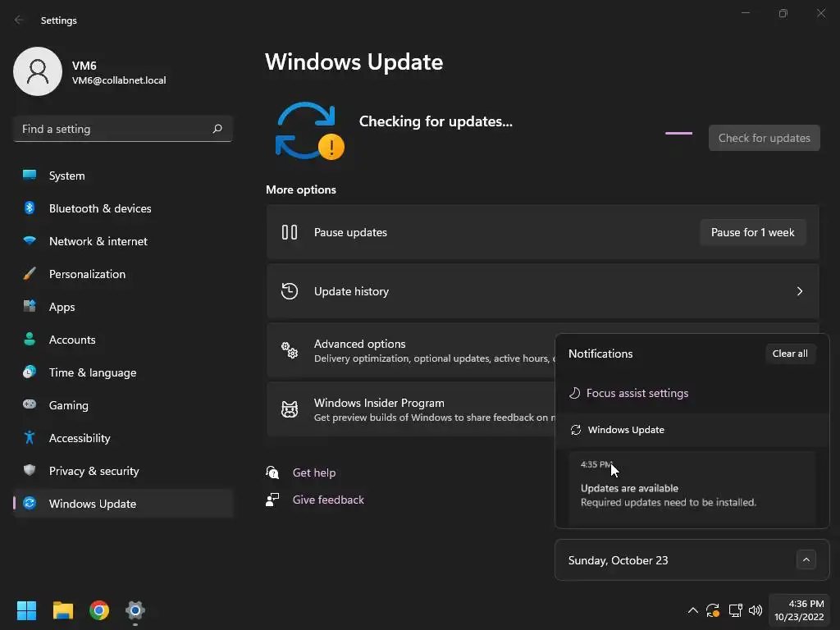Click the Time & language globe icon

30,372
